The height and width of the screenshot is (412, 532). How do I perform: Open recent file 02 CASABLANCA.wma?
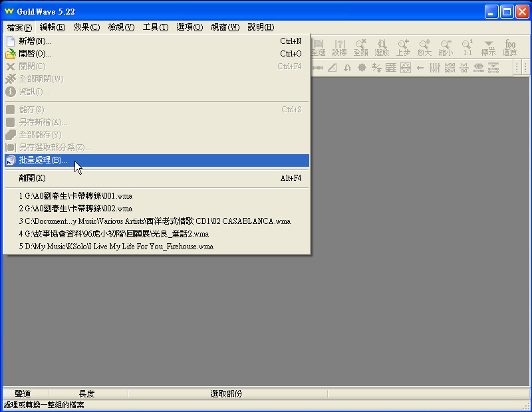(x=155, y=221)
